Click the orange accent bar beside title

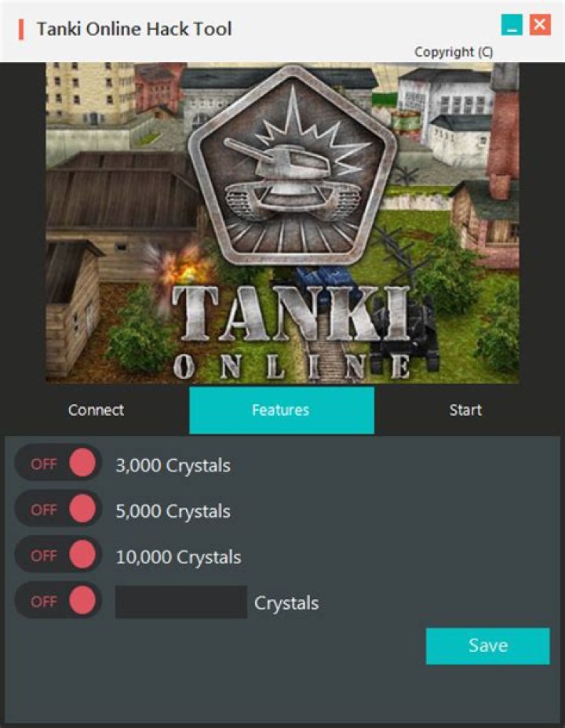point(21,29)
